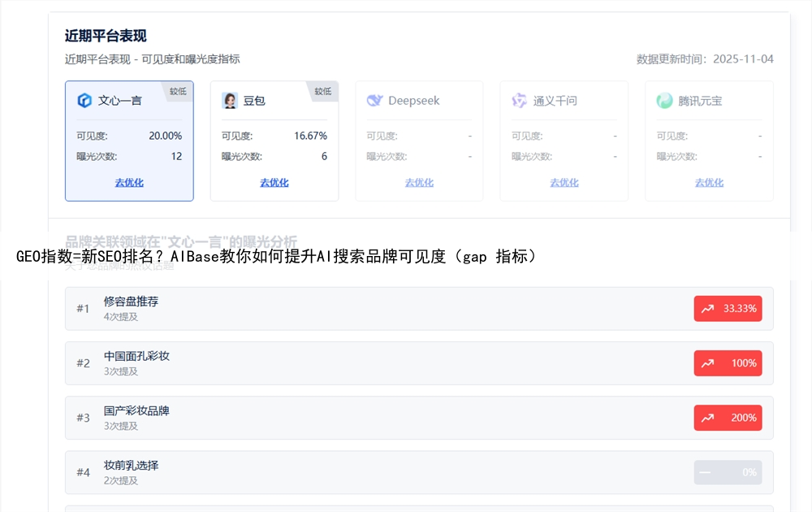
Task: Click the Deepseek whale icon
Action: pos(374,101)
